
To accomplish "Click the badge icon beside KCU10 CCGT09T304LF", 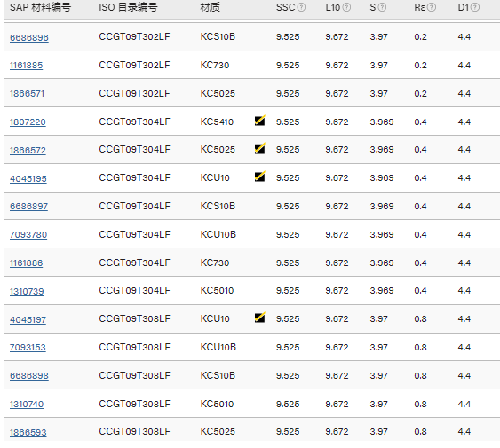I will (260, 177).
